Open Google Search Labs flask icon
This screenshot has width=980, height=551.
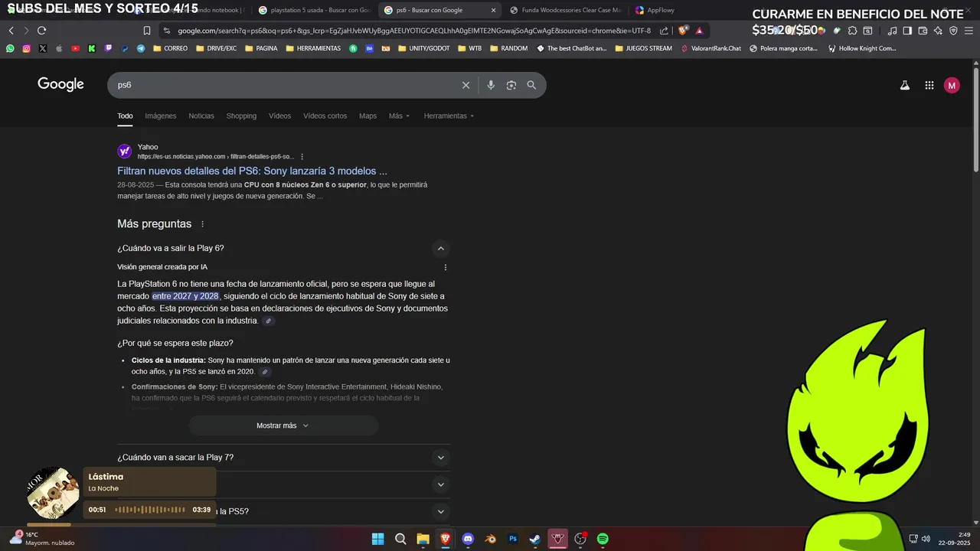click(x=904, y=86)
